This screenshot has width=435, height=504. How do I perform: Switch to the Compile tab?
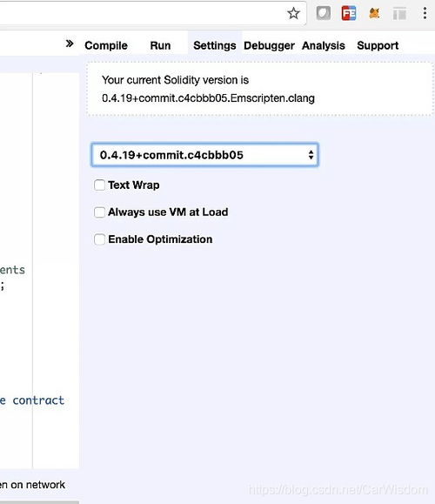pos(106,45)
